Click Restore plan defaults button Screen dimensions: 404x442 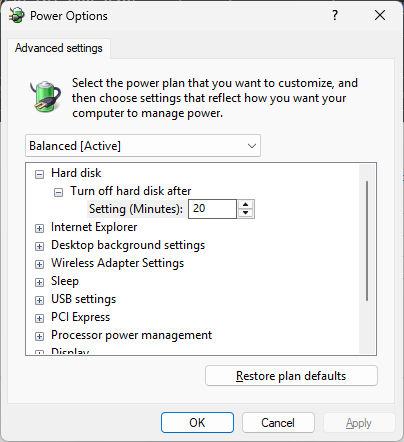(291, 376)
